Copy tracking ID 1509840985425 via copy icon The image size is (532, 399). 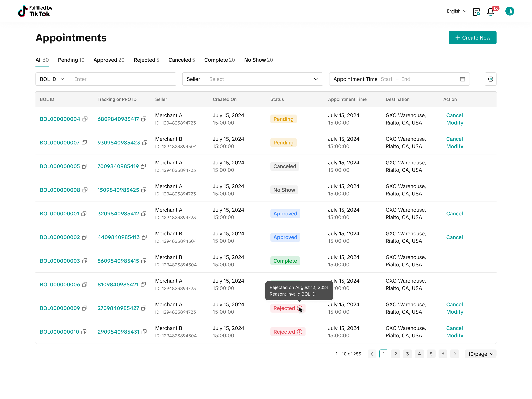click(x=144, y=190)
